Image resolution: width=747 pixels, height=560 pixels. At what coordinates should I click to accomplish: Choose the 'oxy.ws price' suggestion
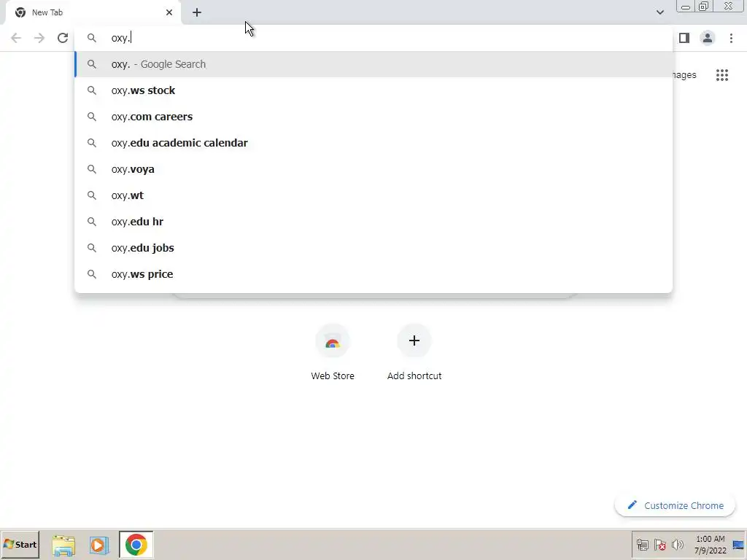click(373, 274)
